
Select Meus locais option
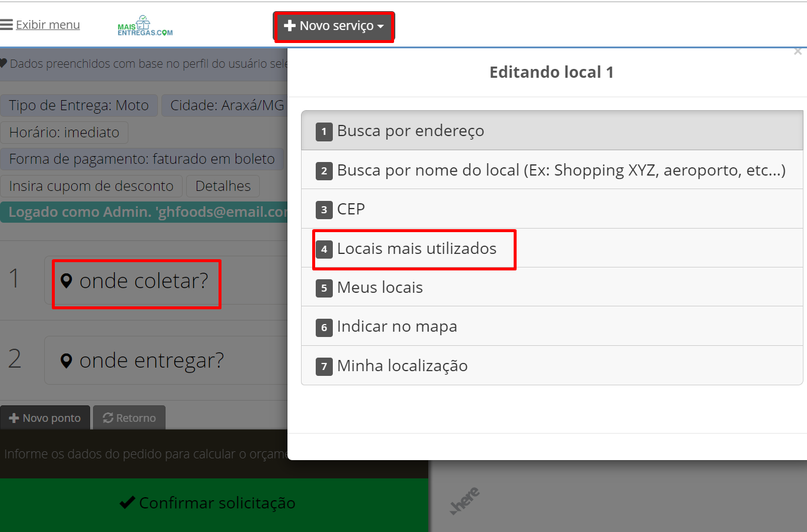click(552, 287)
